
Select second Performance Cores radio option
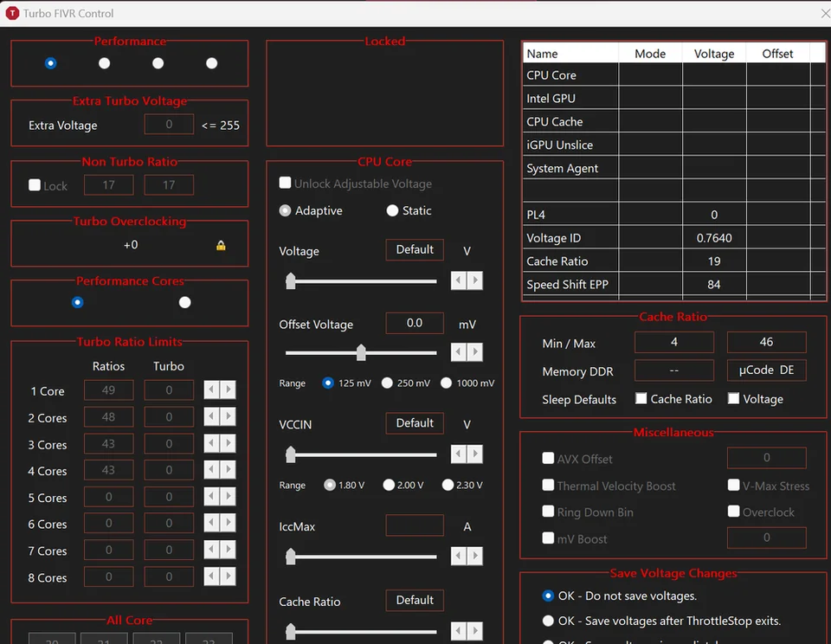184,303
